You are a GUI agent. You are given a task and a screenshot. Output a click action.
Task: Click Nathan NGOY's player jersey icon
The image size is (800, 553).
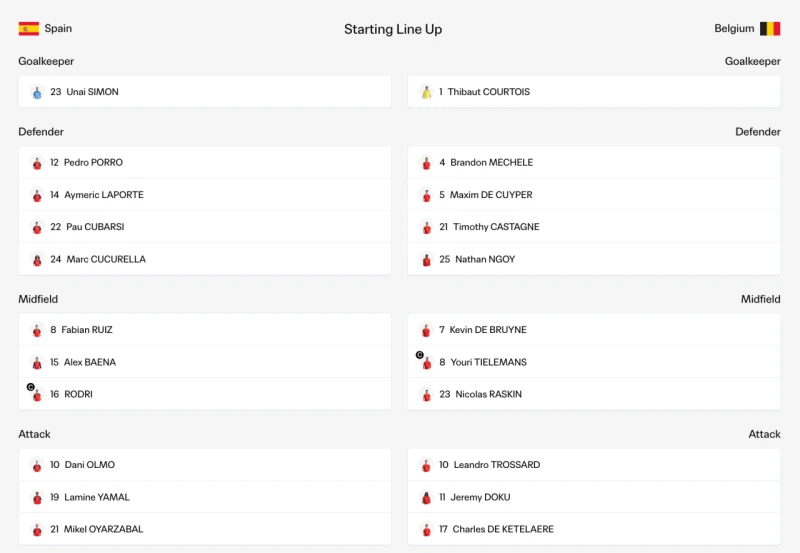(426, 260)
